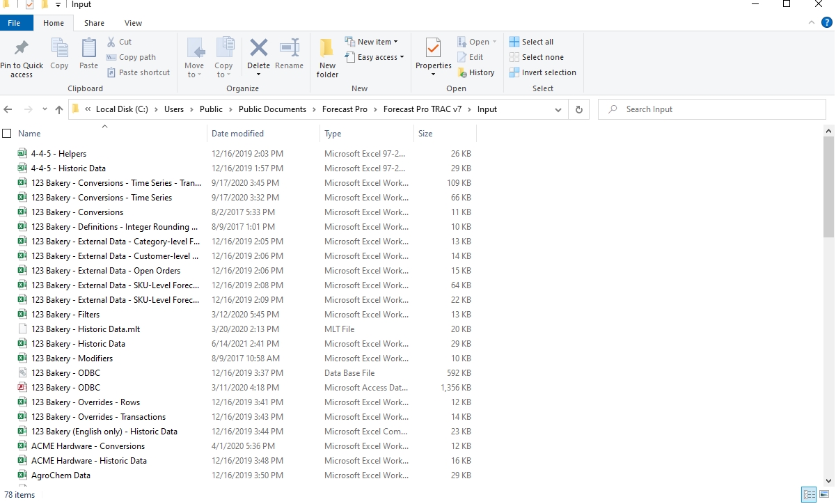Switch to the Share ribbon tab

94,23
